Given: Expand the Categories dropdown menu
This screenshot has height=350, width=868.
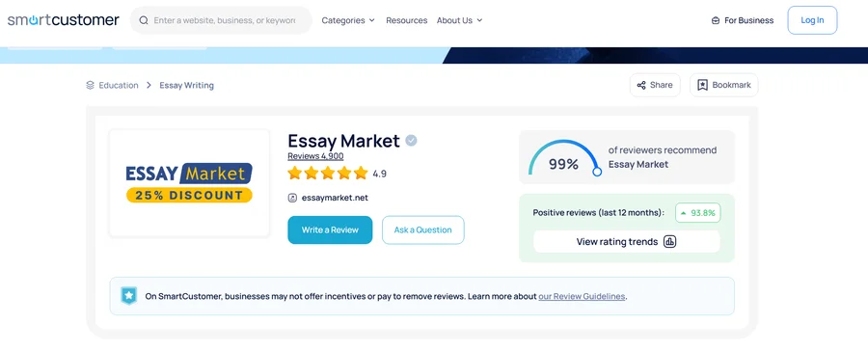Looking at the screenshot, I should click(348, 20).
